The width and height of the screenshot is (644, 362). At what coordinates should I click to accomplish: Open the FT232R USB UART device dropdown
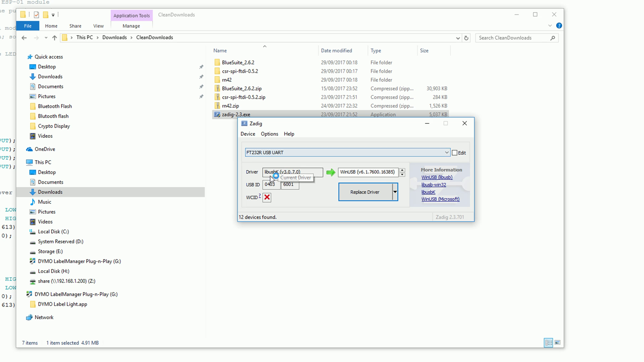pyautogui.click(x=446, y=153)
